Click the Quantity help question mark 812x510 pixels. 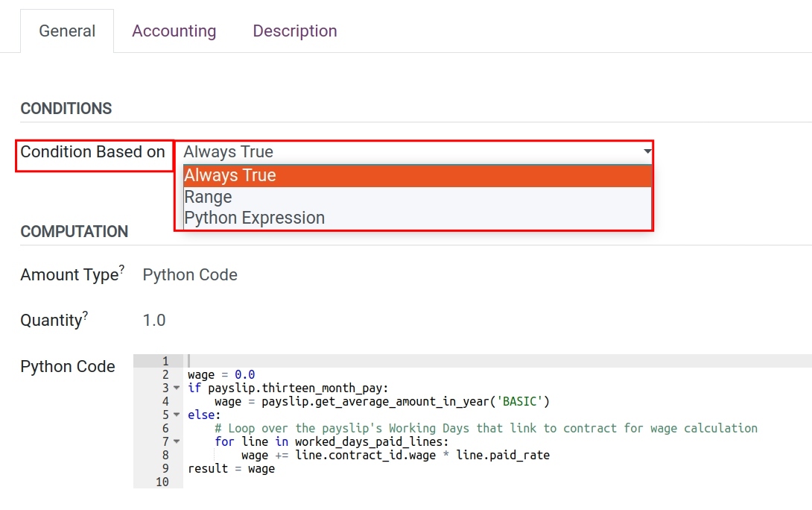tap(86, 315)
